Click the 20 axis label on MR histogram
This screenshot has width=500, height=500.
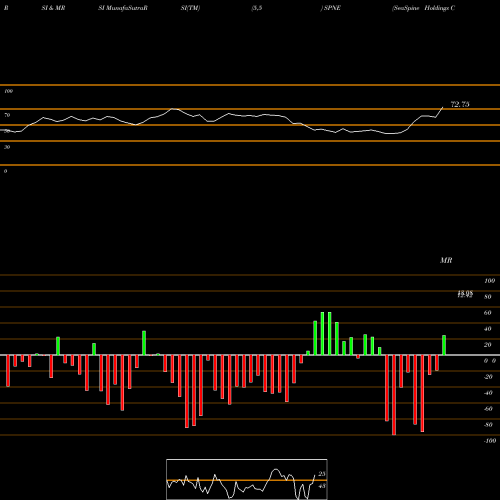(x=488, y=345)
